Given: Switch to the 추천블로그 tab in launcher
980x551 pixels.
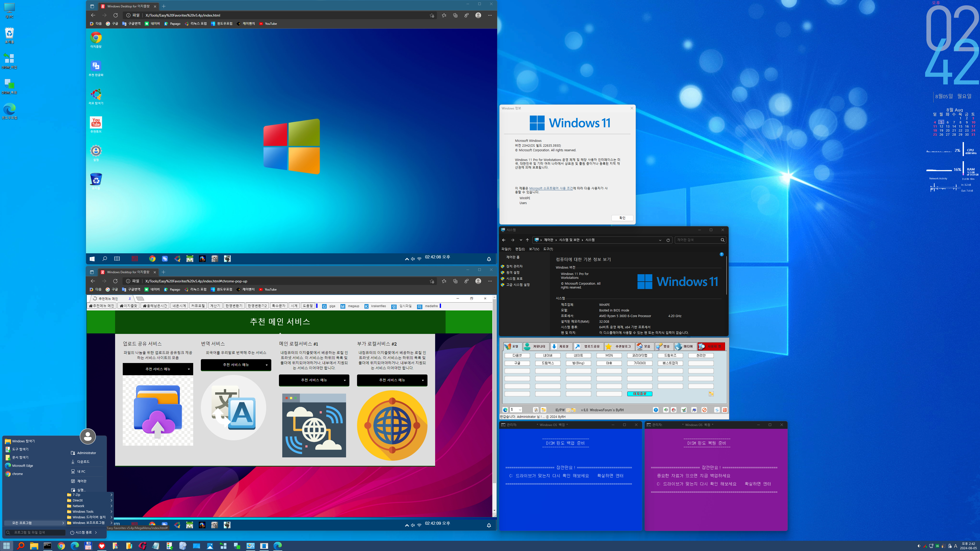Looking at the screenshot, I should pos(619,346).
